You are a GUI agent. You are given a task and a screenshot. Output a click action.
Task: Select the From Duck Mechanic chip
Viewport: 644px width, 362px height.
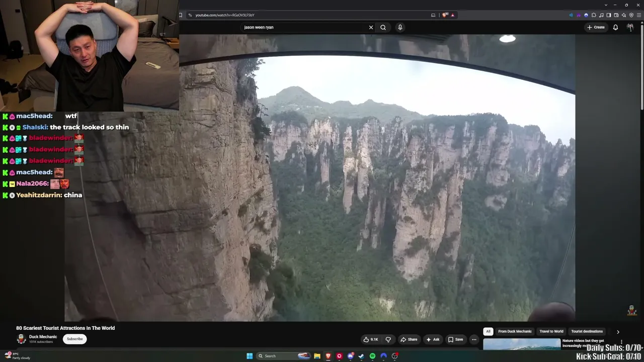pyautogui.click(x=515, y=331)
